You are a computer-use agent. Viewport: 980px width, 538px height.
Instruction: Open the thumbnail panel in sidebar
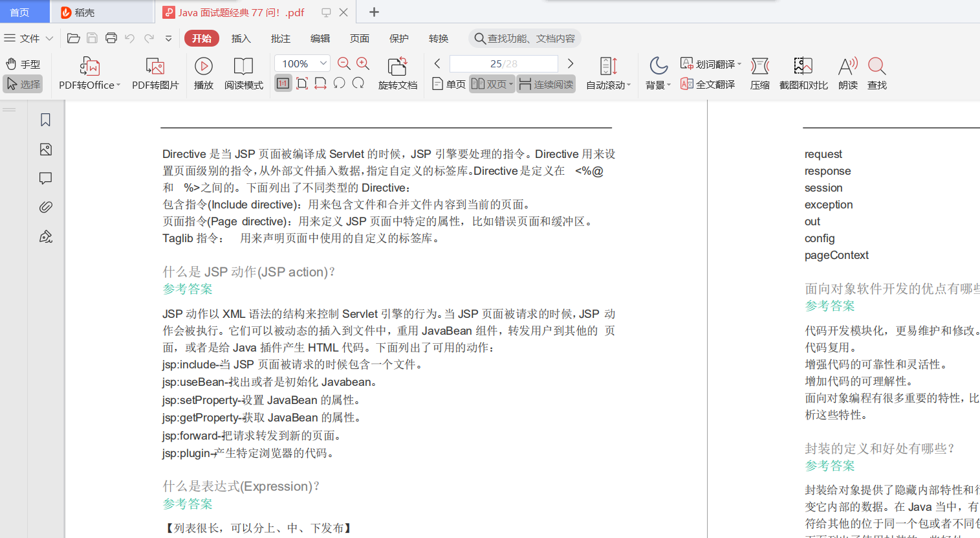tap(45, 149)
